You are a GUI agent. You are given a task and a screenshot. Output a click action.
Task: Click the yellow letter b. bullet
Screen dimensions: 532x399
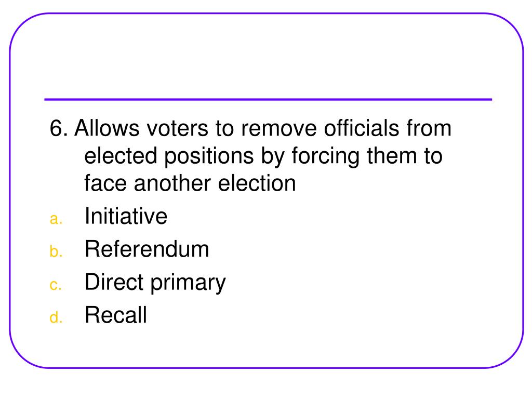(56, 251)
